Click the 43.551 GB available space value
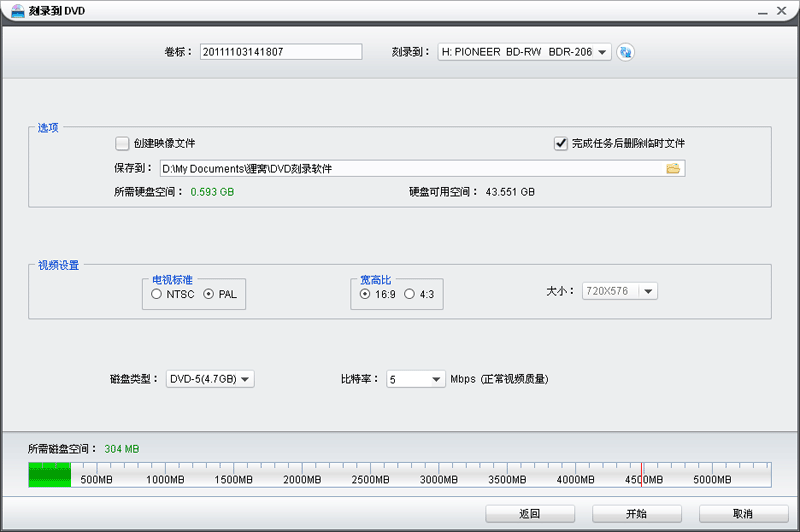 pos(510,192)
